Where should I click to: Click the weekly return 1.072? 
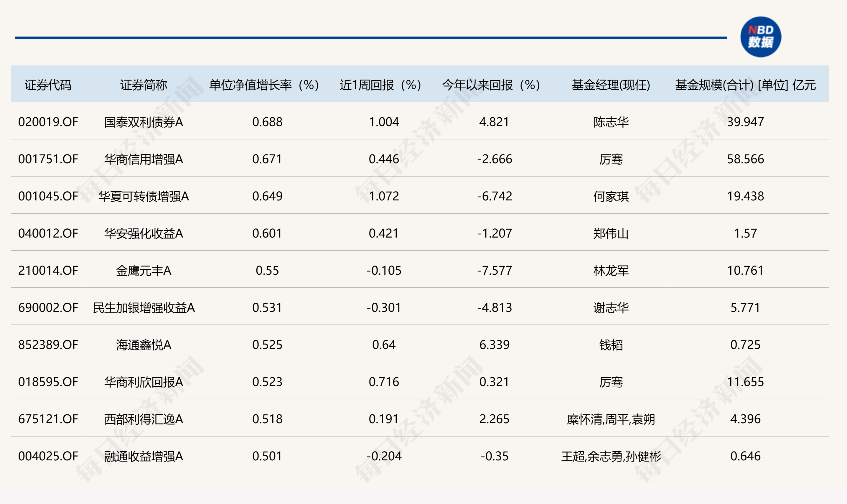[x=384, y=196]
